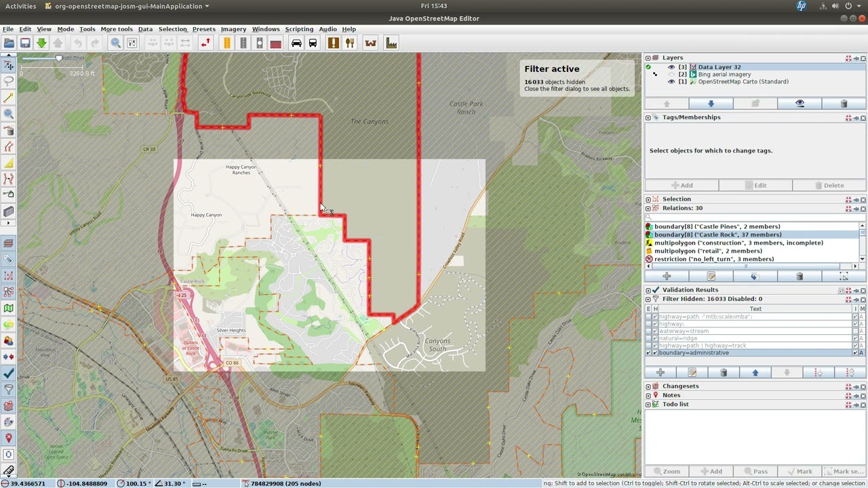Activate the Draw nodes pencil tool
This screenshot has height=488, width=868.
pyautogui.click(x=9, y=98)
